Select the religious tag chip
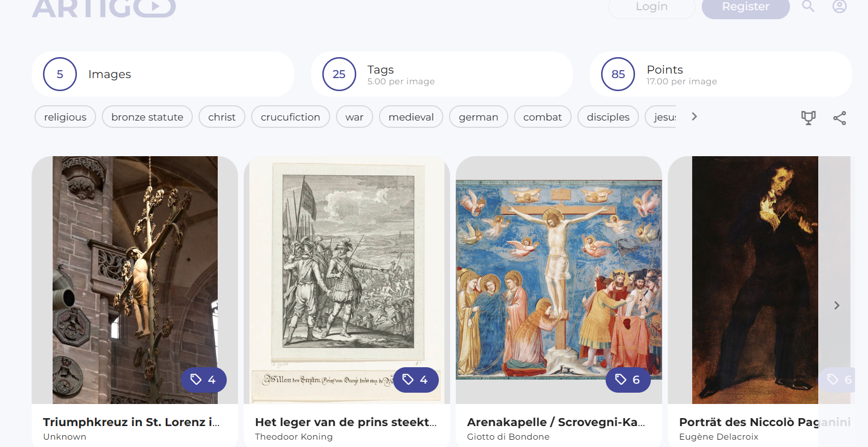Viewport: 868px width, 447px height. pyautogui.click(x=65, y=117)
